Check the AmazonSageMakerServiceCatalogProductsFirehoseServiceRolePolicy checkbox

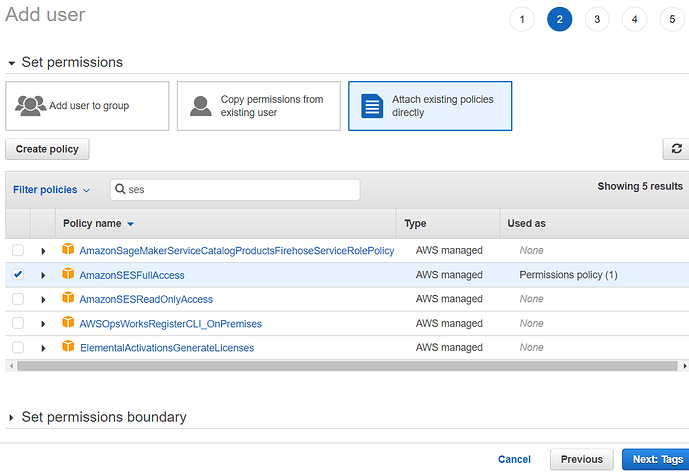point(18,250)
